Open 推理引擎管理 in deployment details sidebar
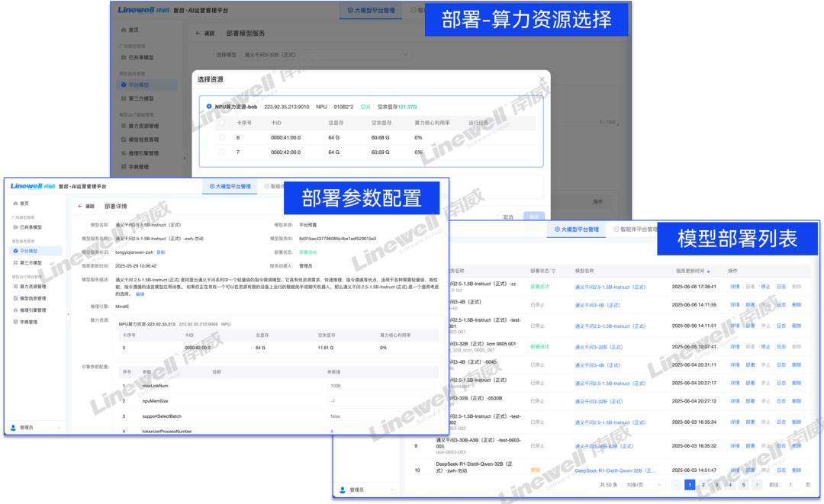 33,310
